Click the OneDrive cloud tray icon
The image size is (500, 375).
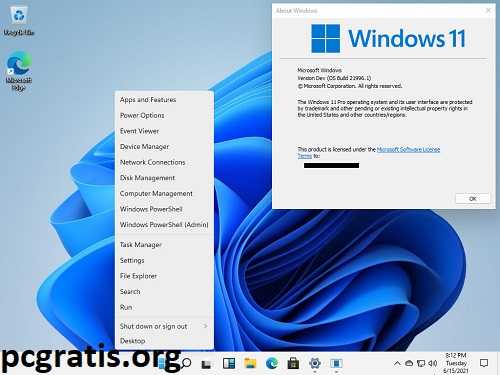coord(409,363)
